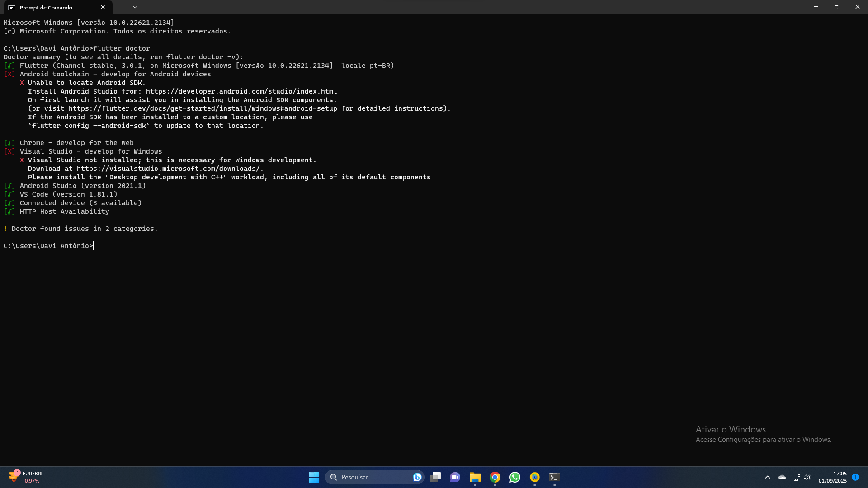The height and width of the screenshot is (488, 868).
Task: Open WhatsApp from the taskbar
Action: (515, 477)
